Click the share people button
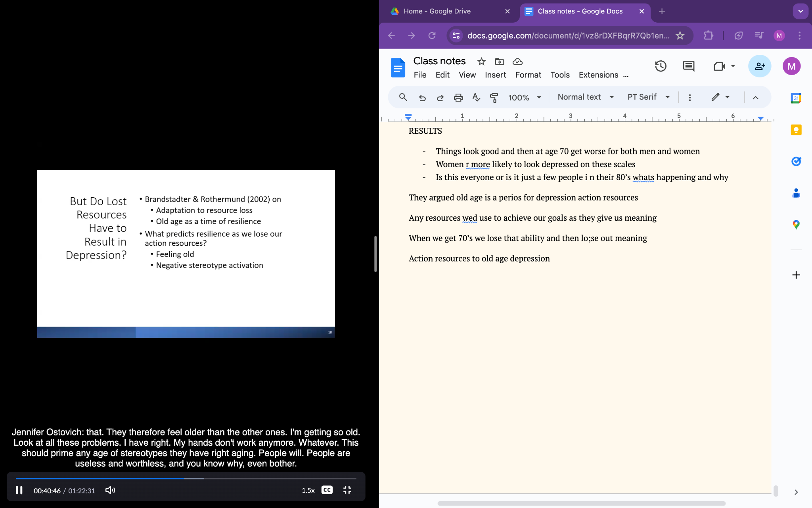 click(759, 66)
